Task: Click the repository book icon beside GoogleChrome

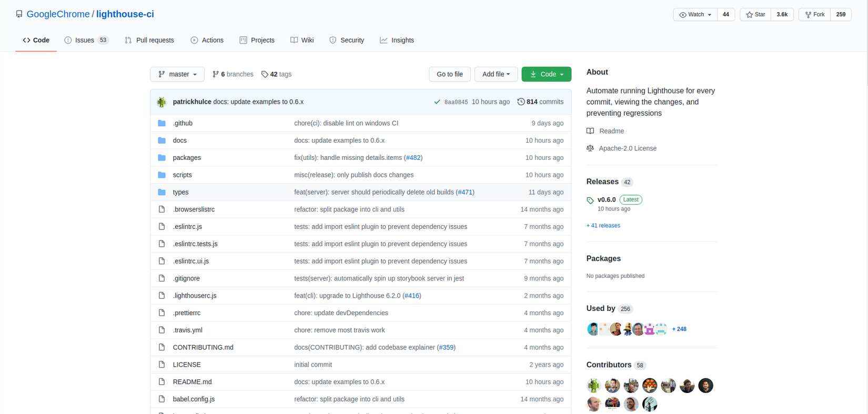Action: [19, 14]
